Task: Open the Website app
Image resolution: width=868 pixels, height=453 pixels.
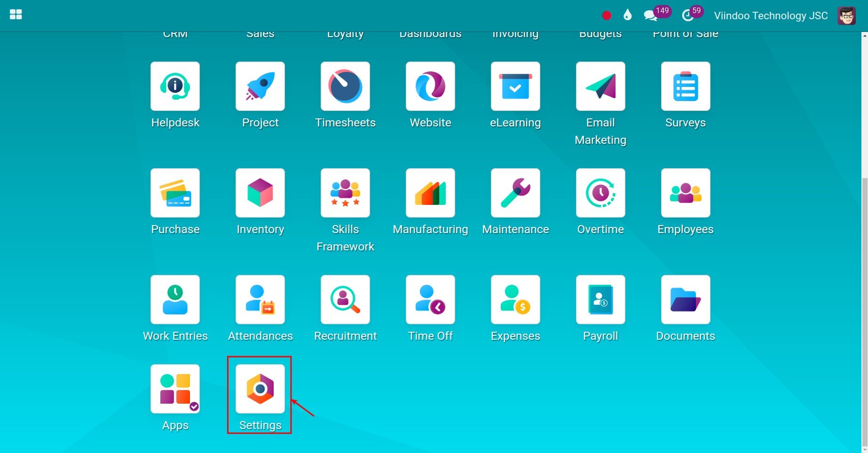Action: tap(430, 86)
